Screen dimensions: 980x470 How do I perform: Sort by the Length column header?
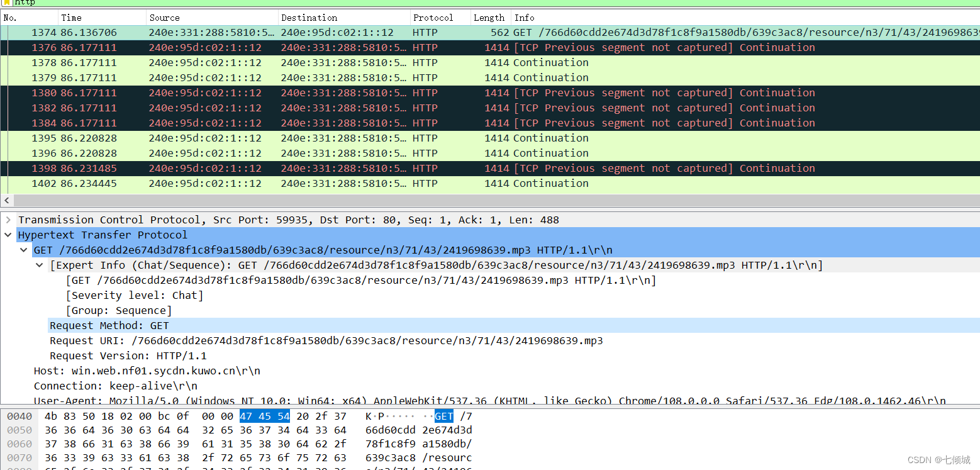coord(489,18)
